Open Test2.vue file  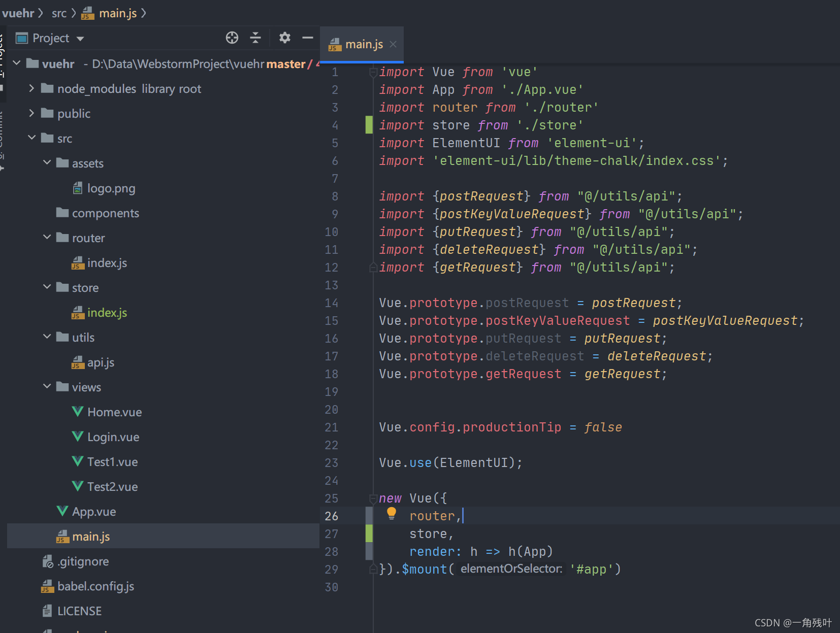pos(112,487)
